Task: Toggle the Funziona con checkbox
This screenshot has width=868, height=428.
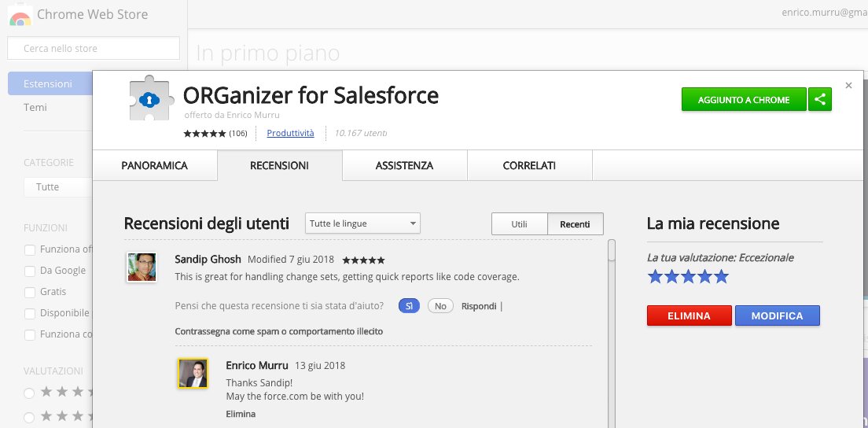Action: pos(30,334)
